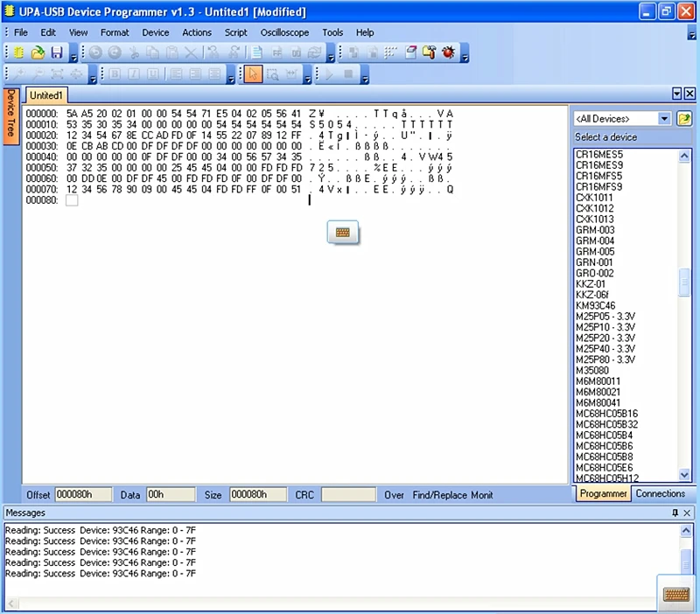This screenshot has width=700, height=614.
Task: Click the Messages panel scroll up arrow
Action: pyautogui.click(x=686, y=530)
